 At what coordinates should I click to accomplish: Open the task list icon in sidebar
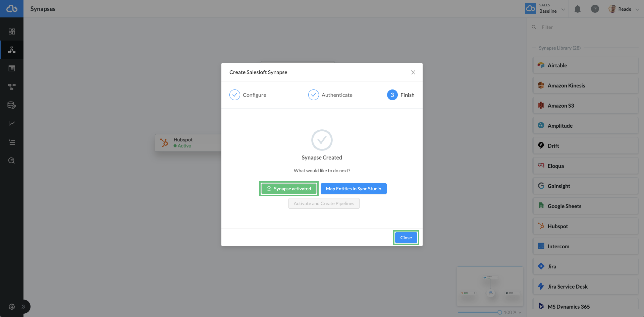click(12, 142)
